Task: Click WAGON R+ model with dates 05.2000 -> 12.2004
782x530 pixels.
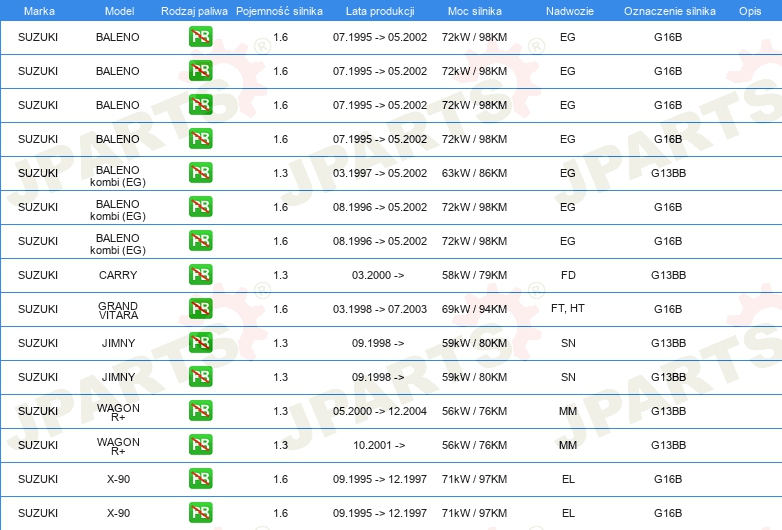Action: click(x=118, y=412)
